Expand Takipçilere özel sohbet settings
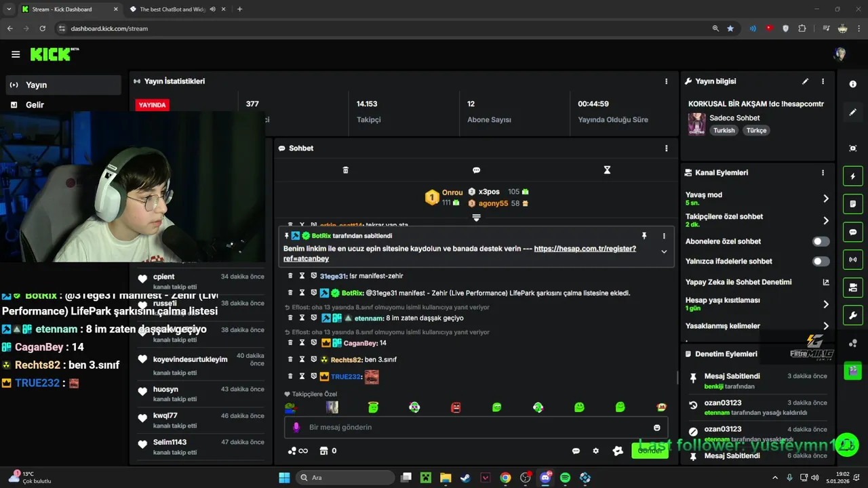The width and height of the screenshot is (868, 488). (825, 220)
